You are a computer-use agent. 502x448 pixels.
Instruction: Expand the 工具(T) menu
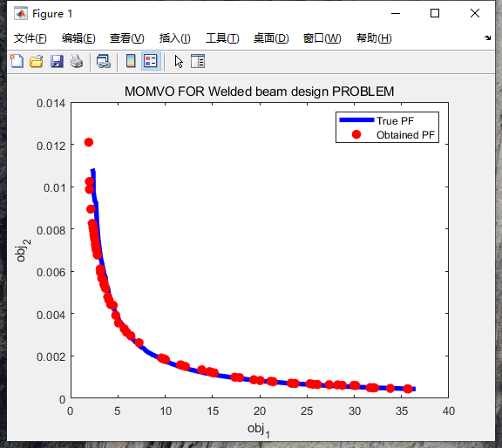[222, 38]
